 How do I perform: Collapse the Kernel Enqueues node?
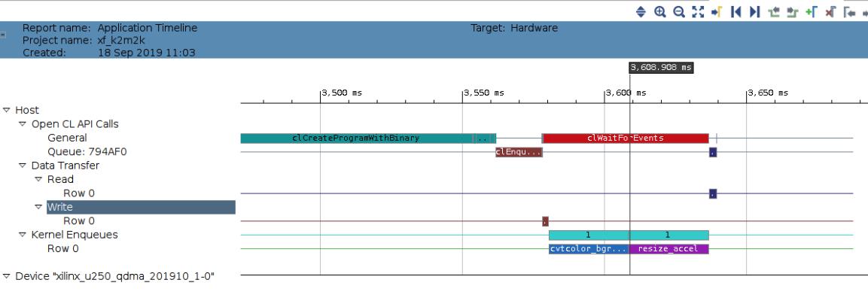pyautogui.click(x=23, y=235)
